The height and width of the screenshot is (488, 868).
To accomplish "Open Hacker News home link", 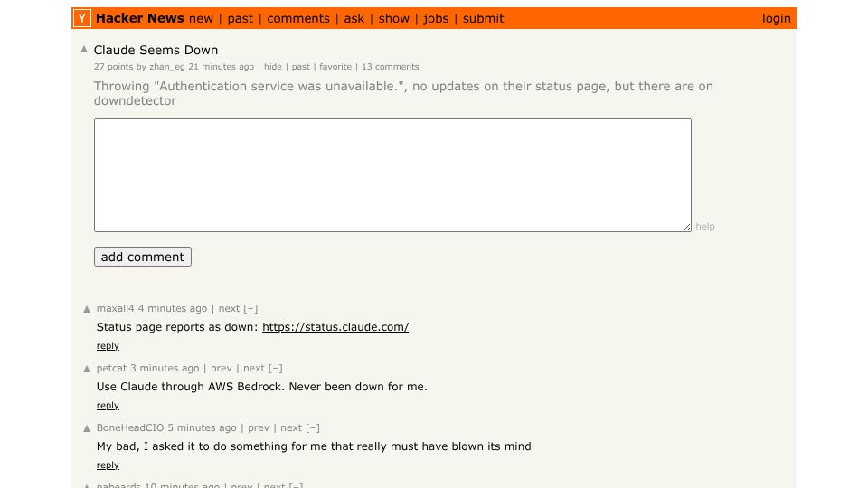I will point(139,18).
